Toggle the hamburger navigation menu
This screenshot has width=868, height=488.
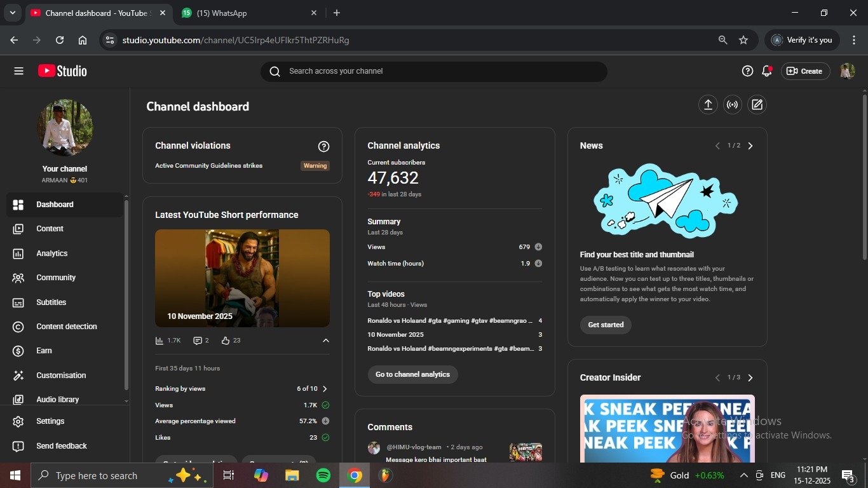coord(18,71)
